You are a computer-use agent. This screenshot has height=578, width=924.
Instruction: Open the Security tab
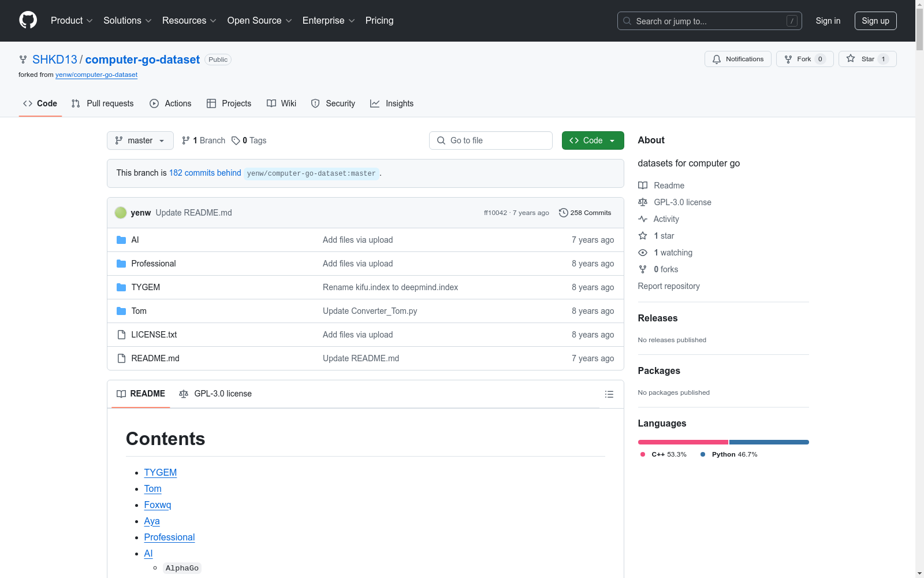pyautogui.click(x=333, y=103)
